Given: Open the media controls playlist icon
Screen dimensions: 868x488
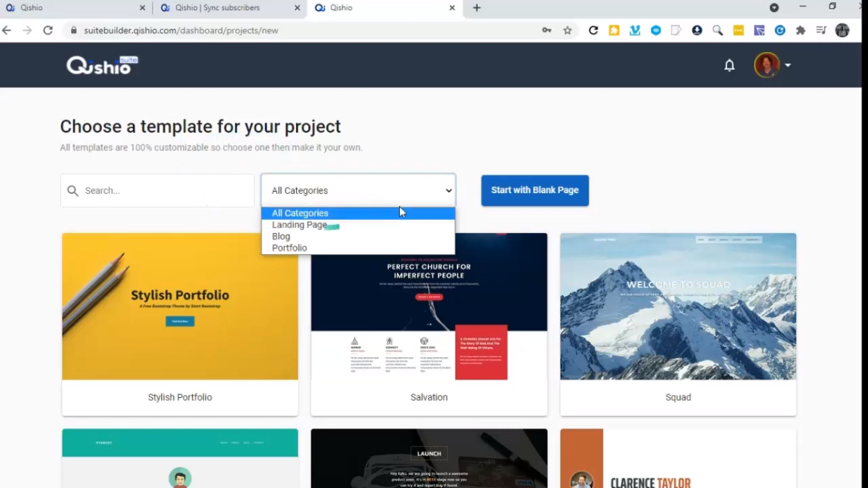Looking at the screenshot, I should (821, 30).
